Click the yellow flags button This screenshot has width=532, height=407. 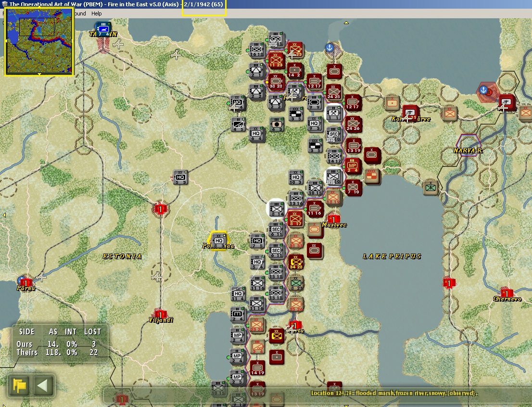(x=19, y=386)
